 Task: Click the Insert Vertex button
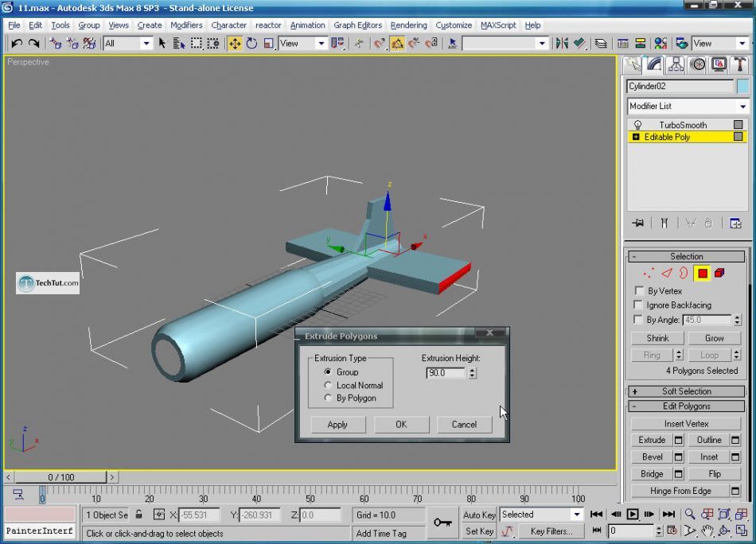(x=686, y=424)
